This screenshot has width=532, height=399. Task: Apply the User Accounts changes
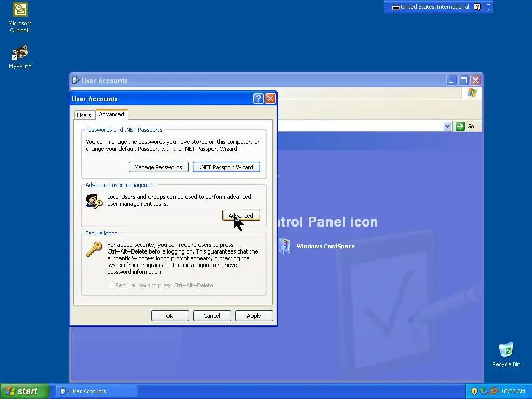coord(254,315)
